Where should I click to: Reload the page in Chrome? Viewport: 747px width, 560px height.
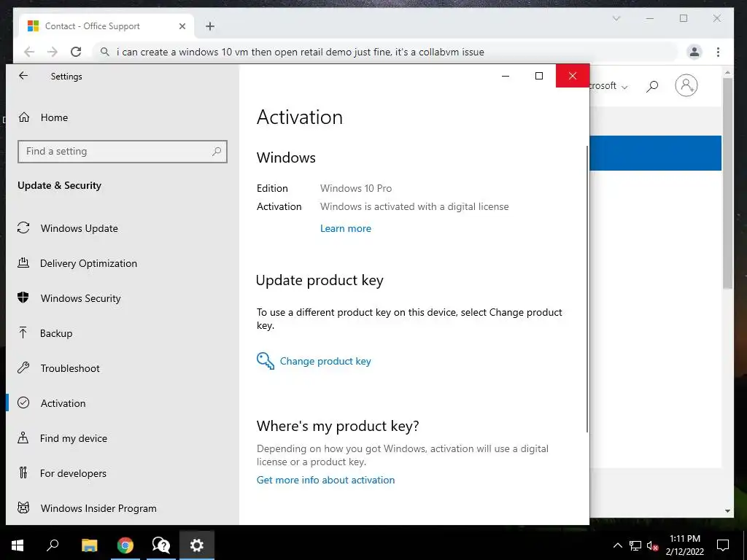[76, 52]
